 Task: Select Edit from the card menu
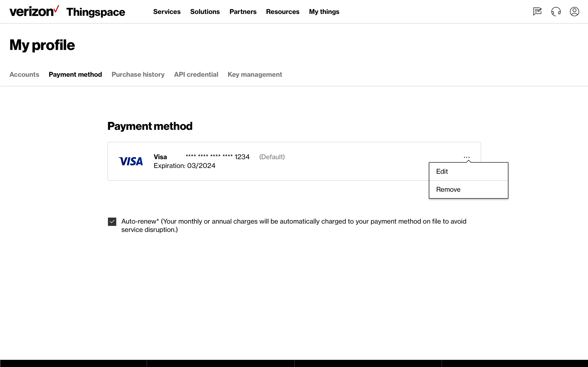pyautogui.click(x=468, y=171)
